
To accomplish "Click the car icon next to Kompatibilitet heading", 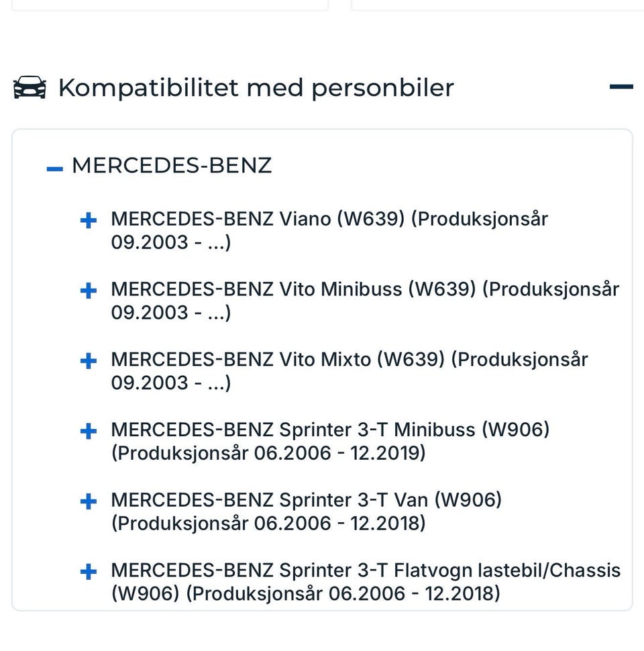I will [30, 87].
